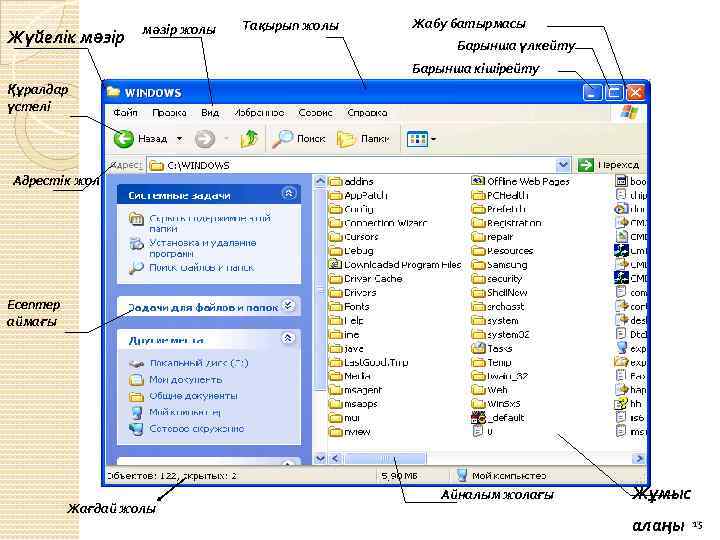The image size is (720, 540).
Task: Open Forward button history dropdown arrow
Action: tap(226, 139)
